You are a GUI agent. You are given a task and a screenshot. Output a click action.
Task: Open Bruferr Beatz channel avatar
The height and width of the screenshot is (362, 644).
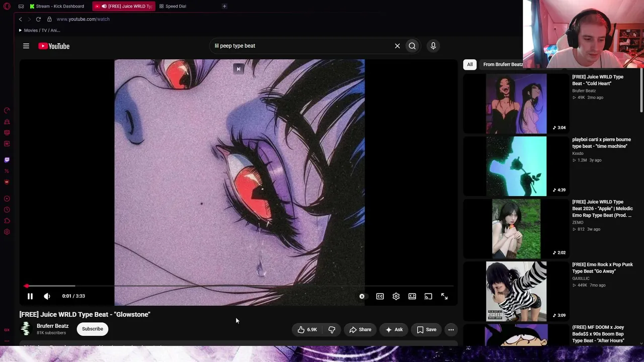[x=25, y=329]
